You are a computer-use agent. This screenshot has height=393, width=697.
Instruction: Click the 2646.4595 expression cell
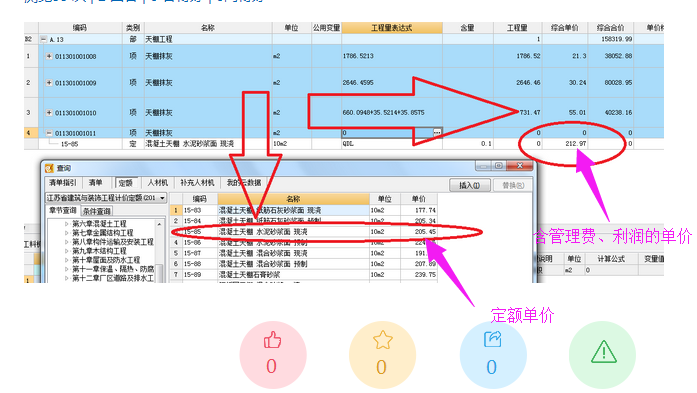pos(392,83)
